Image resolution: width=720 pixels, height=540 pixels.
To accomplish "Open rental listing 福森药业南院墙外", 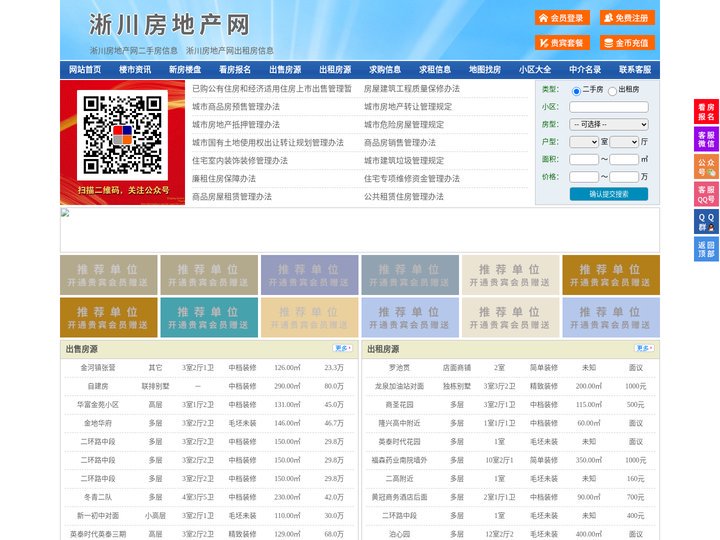I will coord(399,460).
